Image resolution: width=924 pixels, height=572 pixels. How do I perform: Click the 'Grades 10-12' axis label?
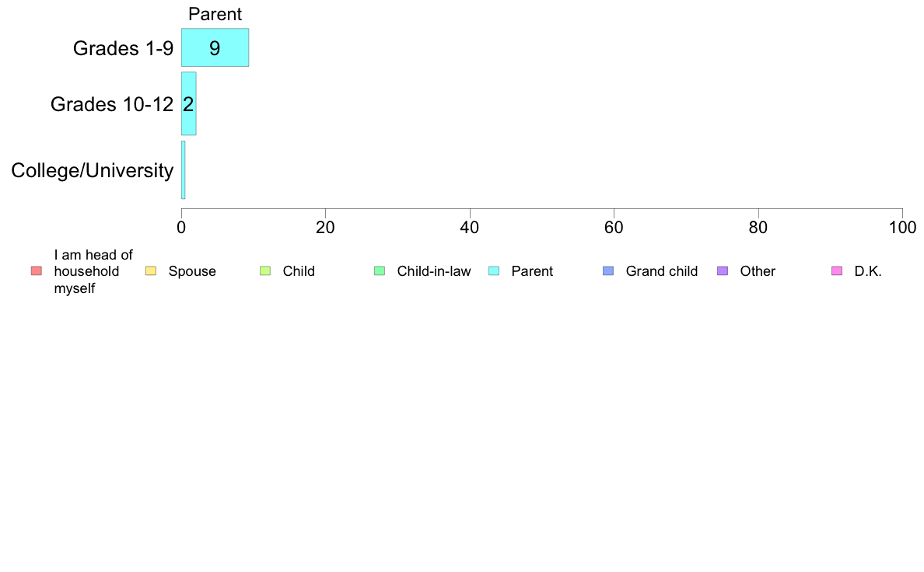point(111,104)
